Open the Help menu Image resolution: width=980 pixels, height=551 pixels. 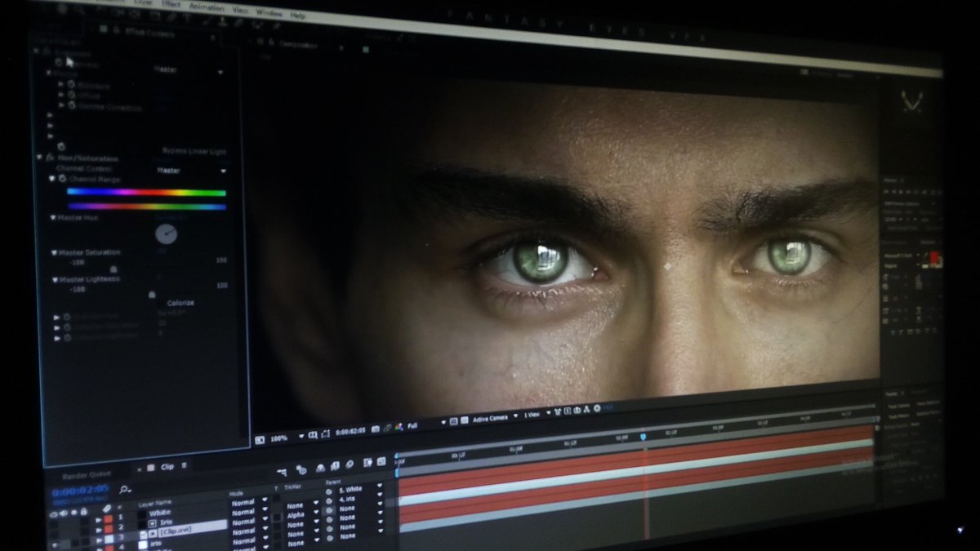coord(297,16)
